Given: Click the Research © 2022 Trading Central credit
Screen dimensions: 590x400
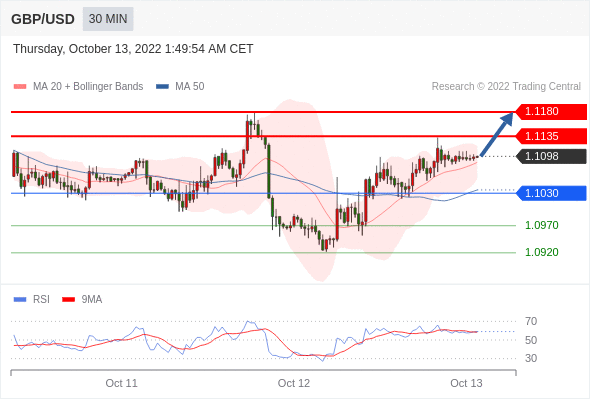Looking at the screenshot, I should coord(506,87).
